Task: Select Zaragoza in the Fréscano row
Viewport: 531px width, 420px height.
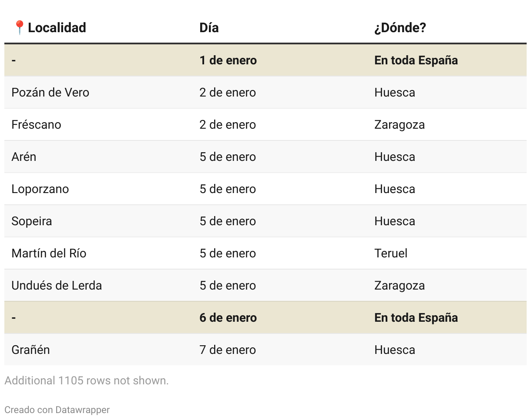Action: point(400,125)
